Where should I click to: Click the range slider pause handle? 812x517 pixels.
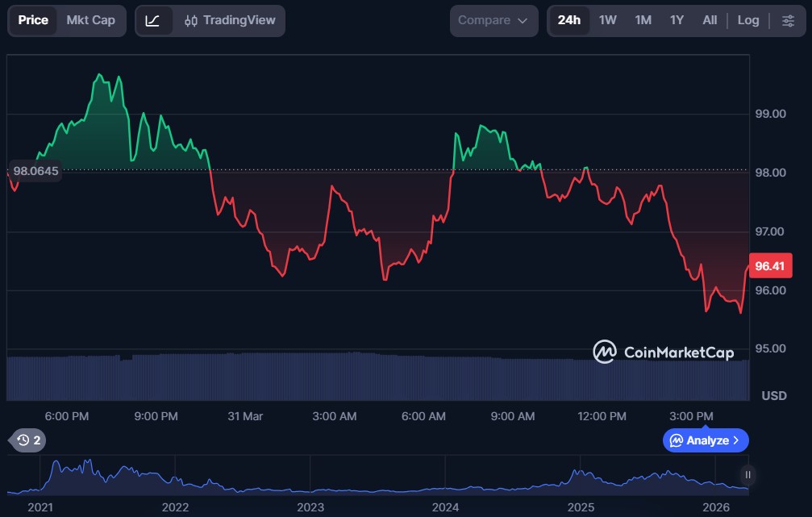[747, 475]
